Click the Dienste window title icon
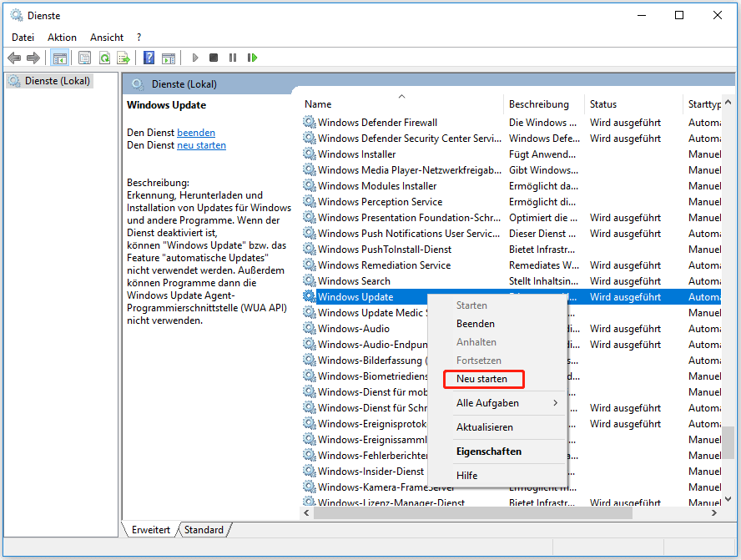741x560 pixels. click(17, 15)
